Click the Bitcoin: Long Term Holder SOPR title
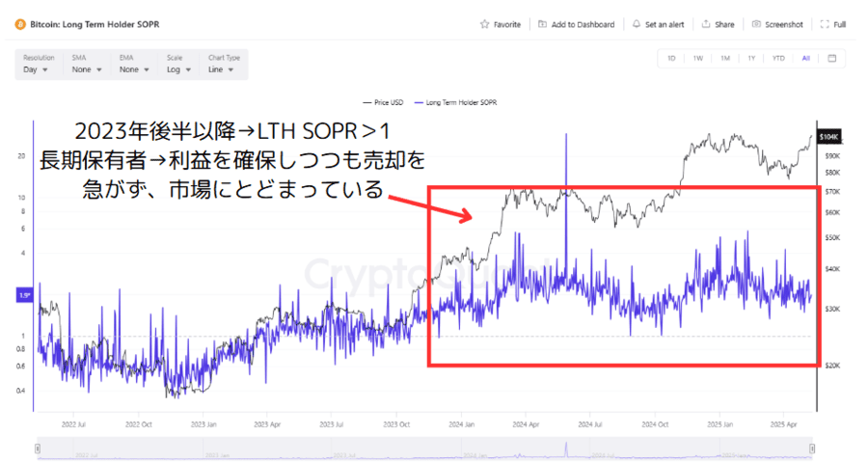868x462 pixels. pos(95,24)
